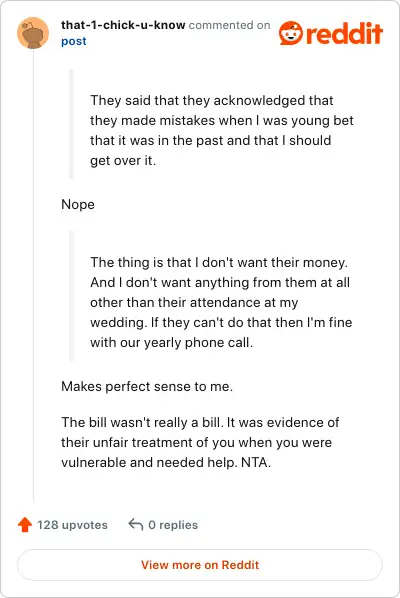
Task: Click the commenter's avatar image
Action: click(33, 33)
